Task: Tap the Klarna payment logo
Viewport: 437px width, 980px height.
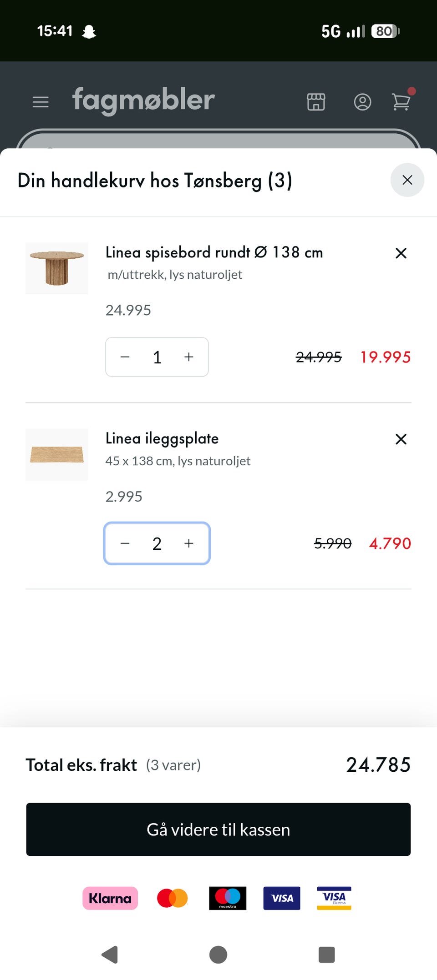Action: tap(110, 898)
